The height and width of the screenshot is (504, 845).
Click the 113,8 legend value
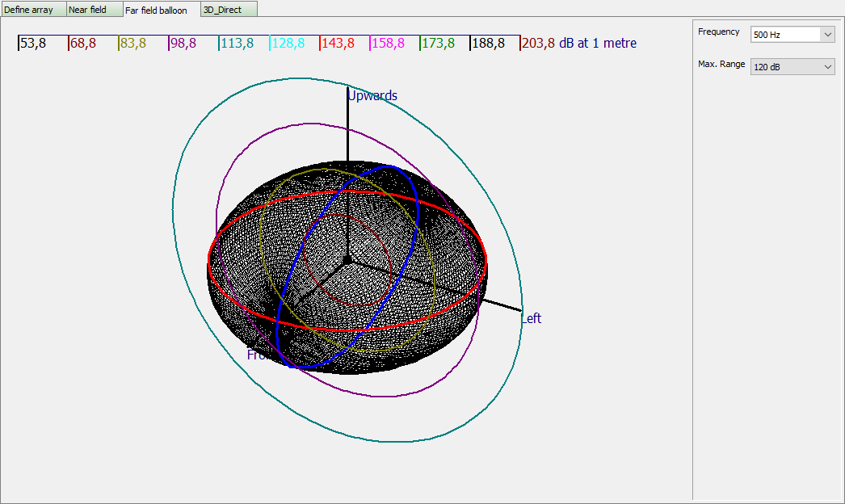[238, 43]
